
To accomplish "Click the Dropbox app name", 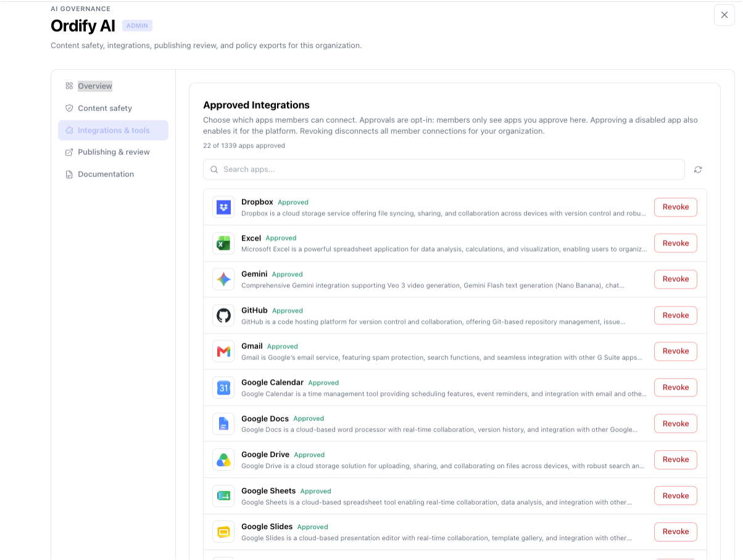I will point(257,202).
